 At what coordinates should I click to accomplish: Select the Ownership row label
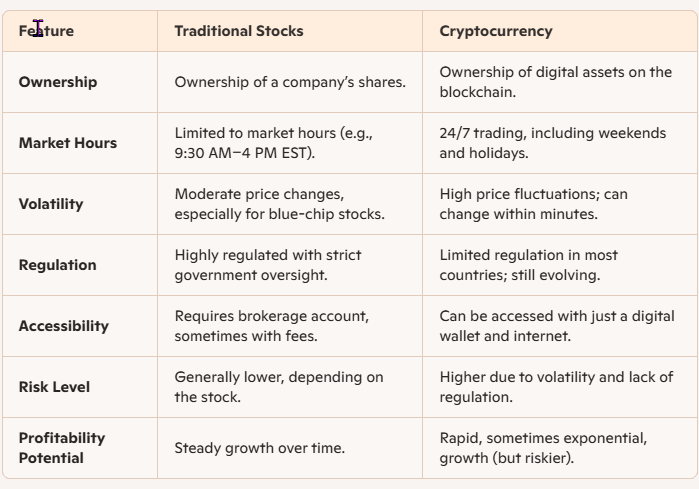(x=58, y=82)
